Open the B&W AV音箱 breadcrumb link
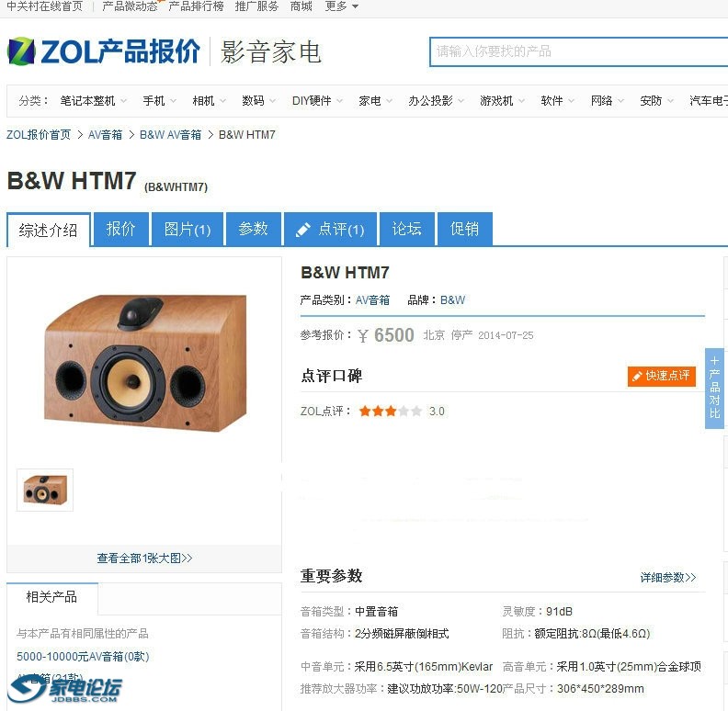The height and width of the screenshot is (711, 728). coord(170,135)
